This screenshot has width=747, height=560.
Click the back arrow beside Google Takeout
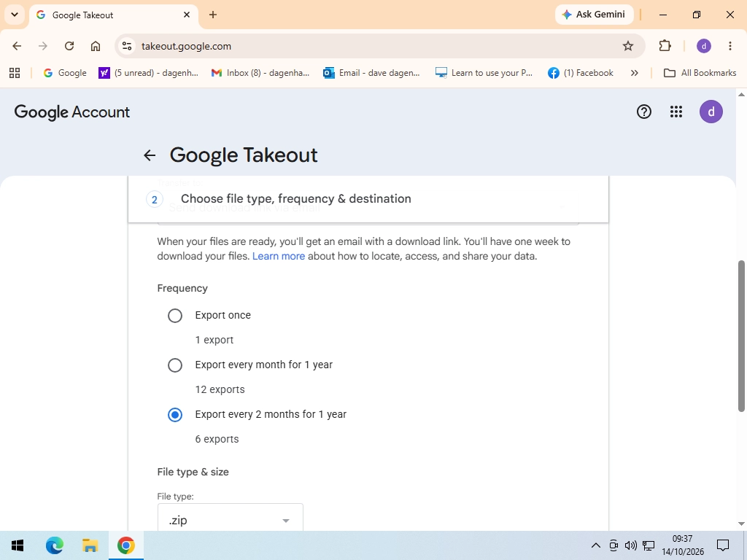150,155
